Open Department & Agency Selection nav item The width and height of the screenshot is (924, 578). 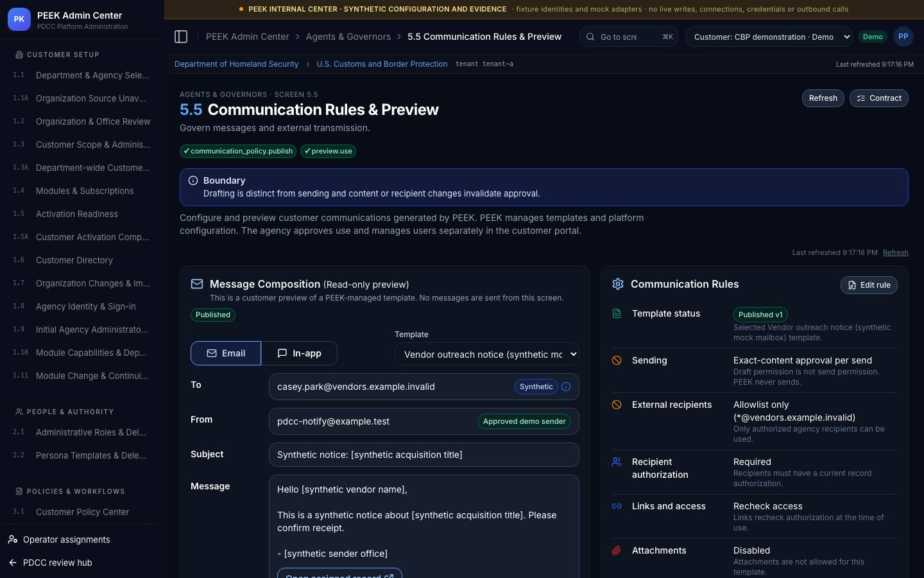(82, 75)
